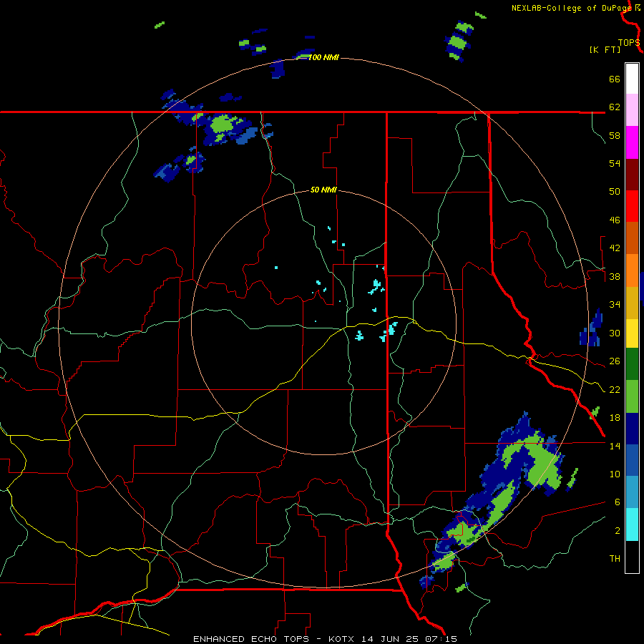Click the "62" scale label

pyautogui.click(x=615, y=107)
